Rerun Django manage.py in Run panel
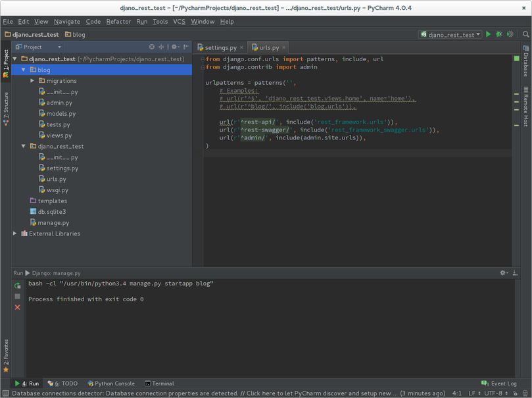532x398 pixels. 17,286
